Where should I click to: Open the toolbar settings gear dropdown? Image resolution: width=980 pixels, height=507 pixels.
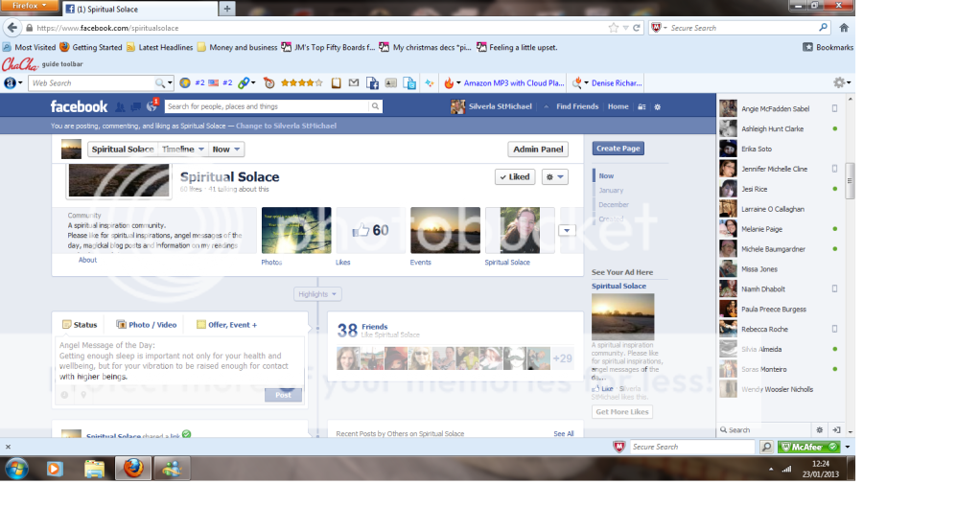841,82
